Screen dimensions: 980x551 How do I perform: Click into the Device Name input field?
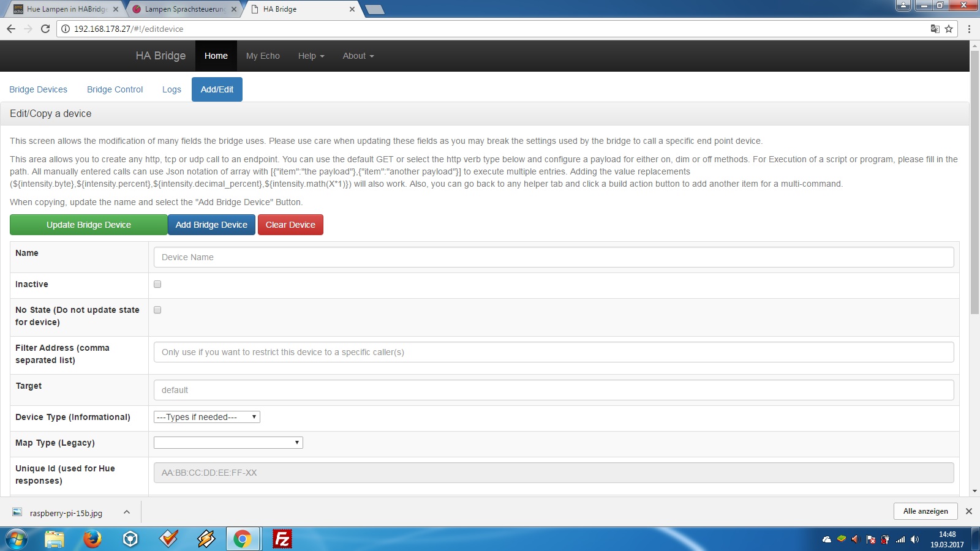point(554,257)
